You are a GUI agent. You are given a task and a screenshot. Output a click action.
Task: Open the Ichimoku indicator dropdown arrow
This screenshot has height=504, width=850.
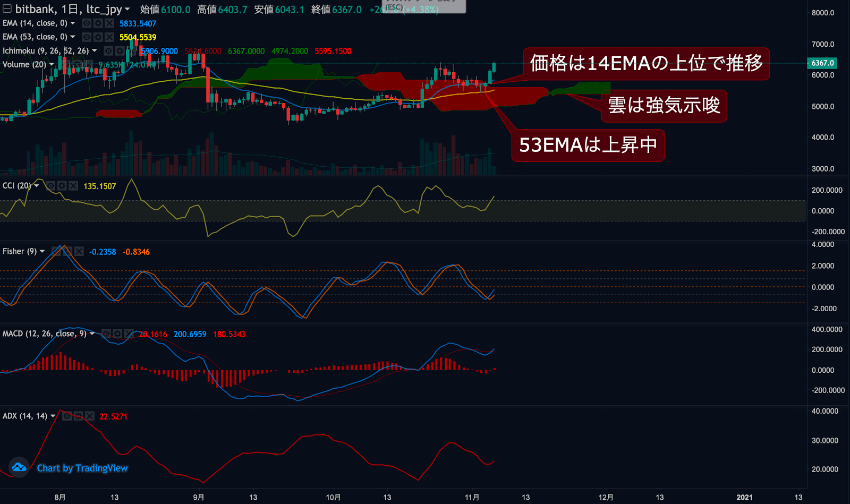tap(95, 51)
